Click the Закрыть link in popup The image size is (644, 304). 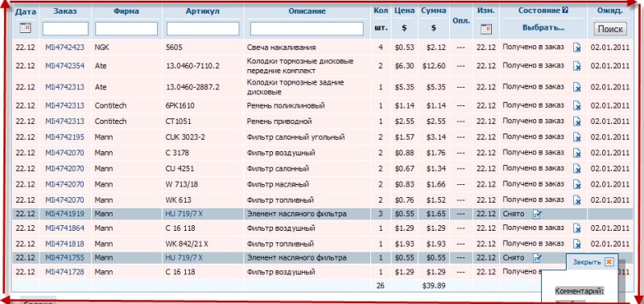[588, 262]
